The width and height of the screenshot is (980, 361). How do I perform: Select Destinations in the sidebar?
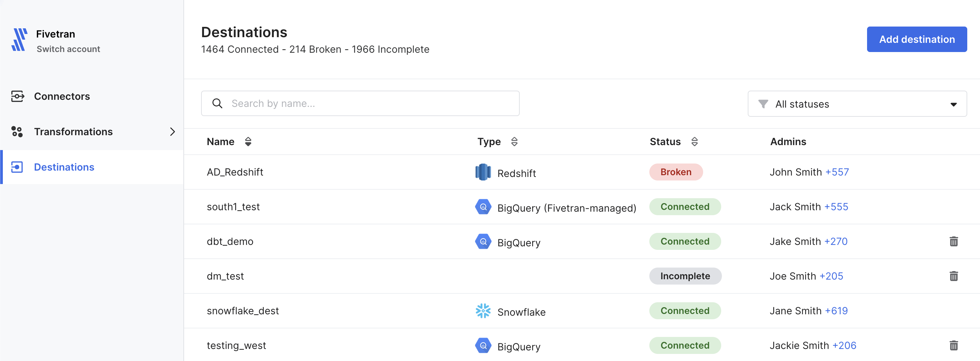(x=92, y=167)
